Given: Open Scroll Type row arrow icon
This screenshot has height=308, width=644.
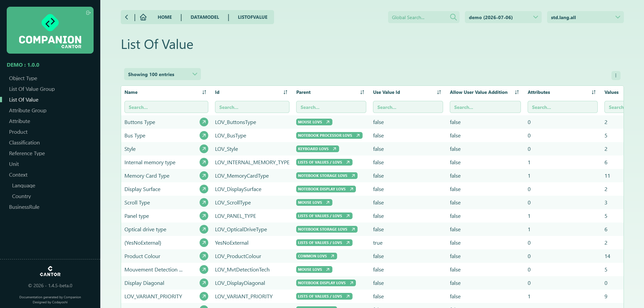Looking at the screenshot, I should click(204, 202).
